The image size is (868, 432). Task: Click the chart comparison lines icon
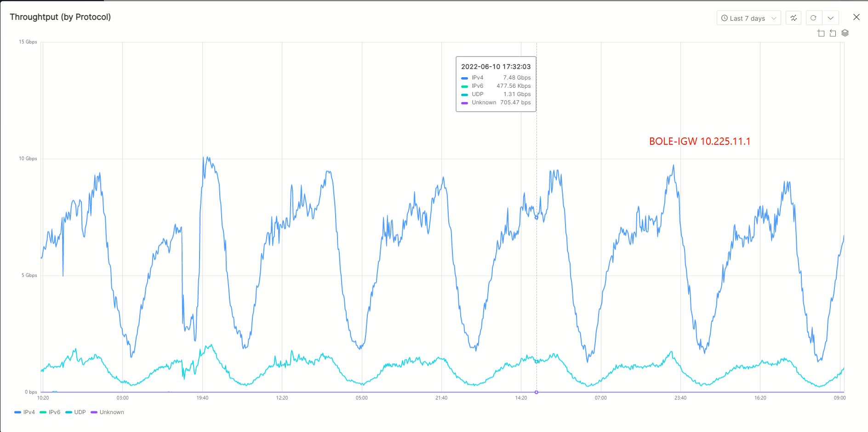[x=794, y=18]
